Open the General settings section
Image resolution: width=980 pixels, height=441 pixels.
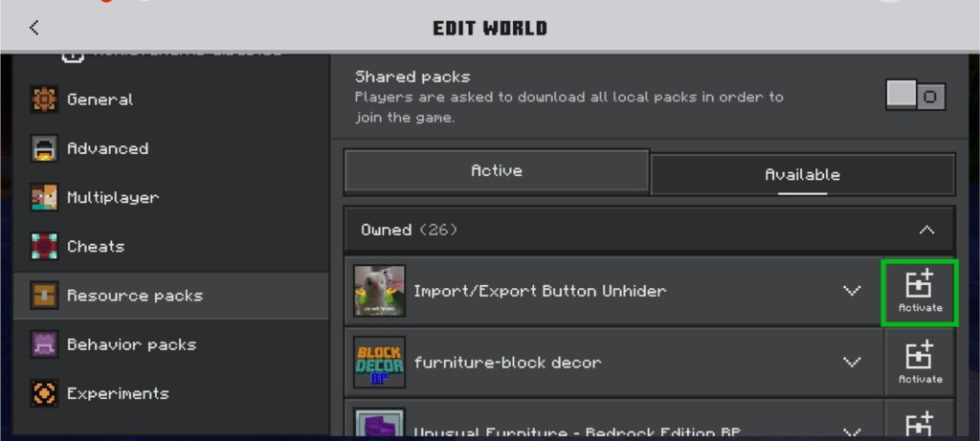click(170, 99)
